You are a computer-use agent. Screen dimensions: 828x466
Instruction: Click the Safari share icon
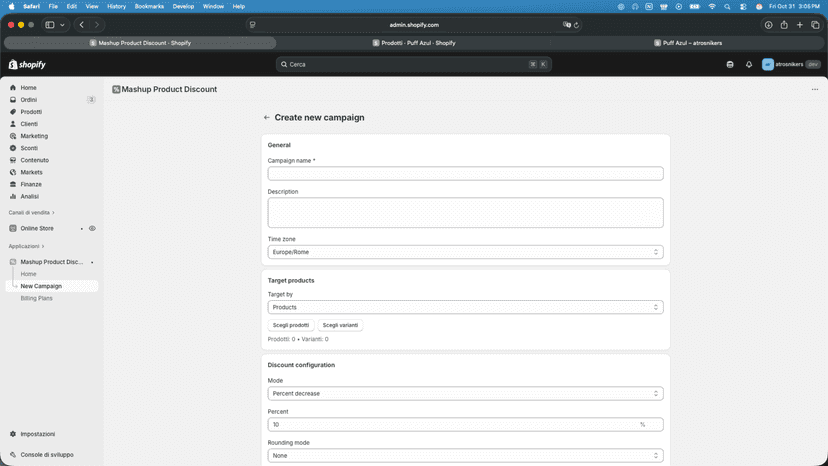[x=784, y=25]
